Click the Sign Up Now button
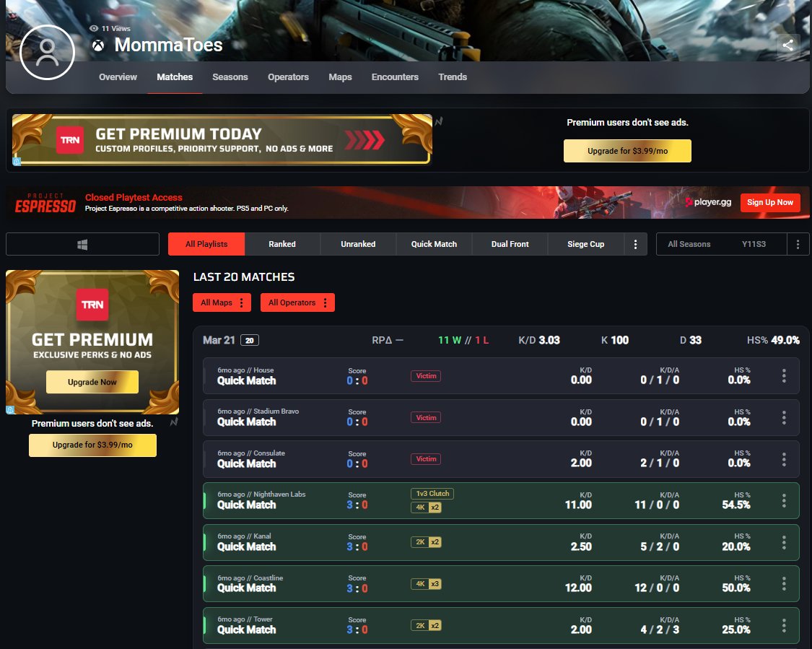This screenshot has height=649, width=812. point(770,202)
